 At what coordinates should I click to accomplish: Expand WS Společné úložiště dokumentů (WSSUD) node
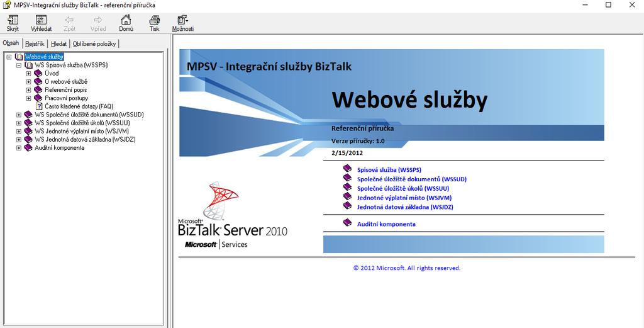18,115
